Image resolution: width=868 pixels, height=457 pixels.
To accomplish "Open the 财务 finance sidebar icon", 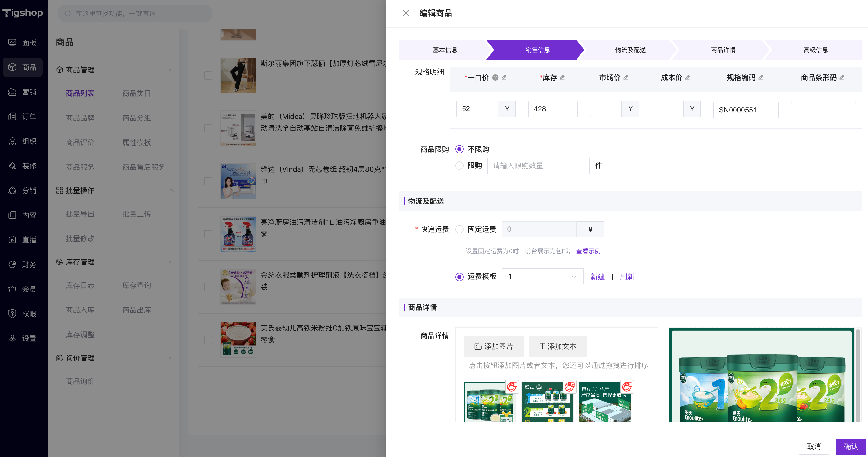I will 13,264.
